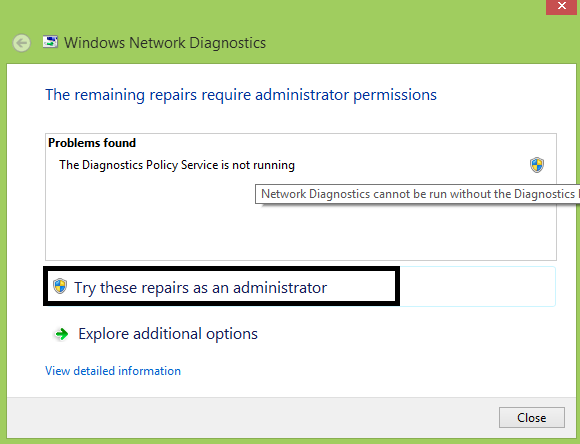
Task: Click the green arrow beside Explore additional options
Action: 61,334
